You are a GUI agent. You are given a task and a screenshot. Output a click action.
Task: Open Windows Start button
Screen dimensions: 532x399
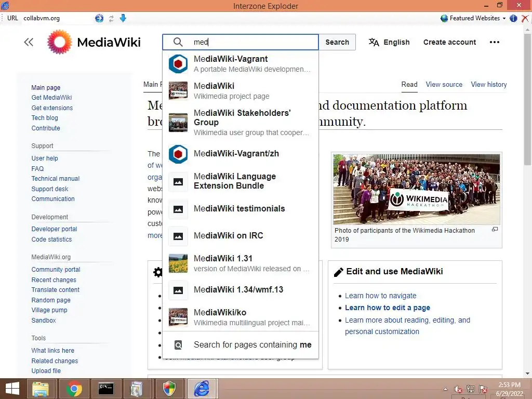pos(12,389)
